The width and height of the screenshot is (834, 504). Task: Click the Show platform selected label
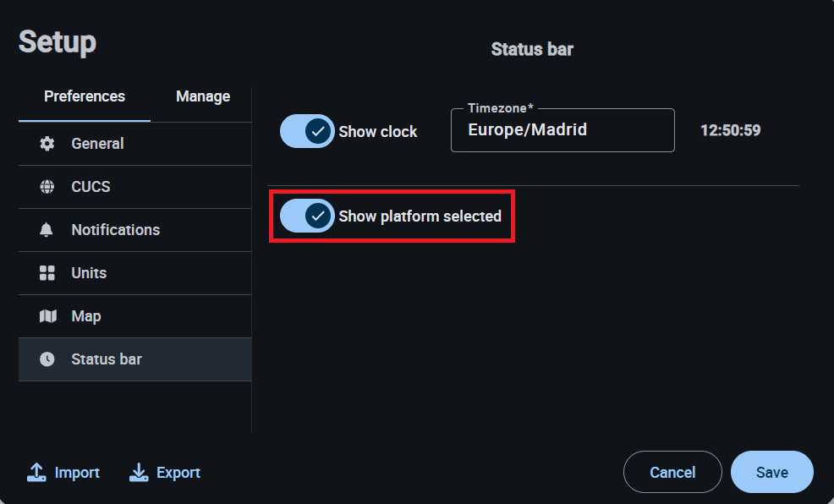420,216
